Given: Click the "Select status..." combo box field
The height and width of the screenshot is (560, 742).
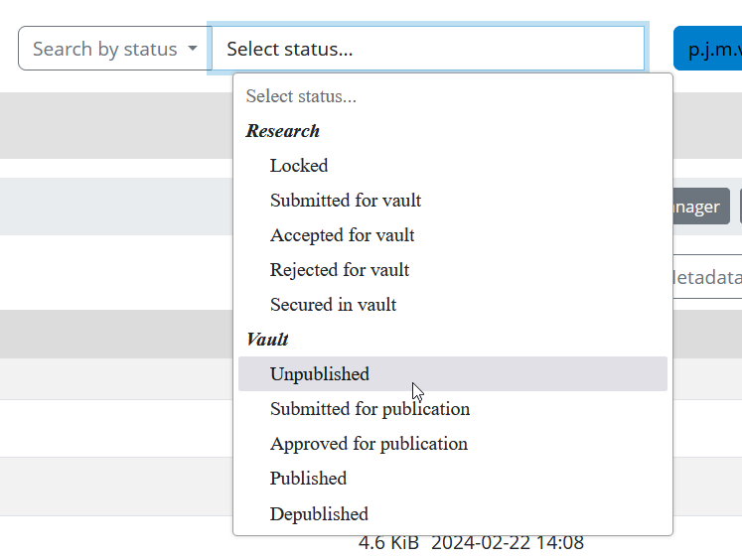Looking at the screenshot, I should click(428, 49).
